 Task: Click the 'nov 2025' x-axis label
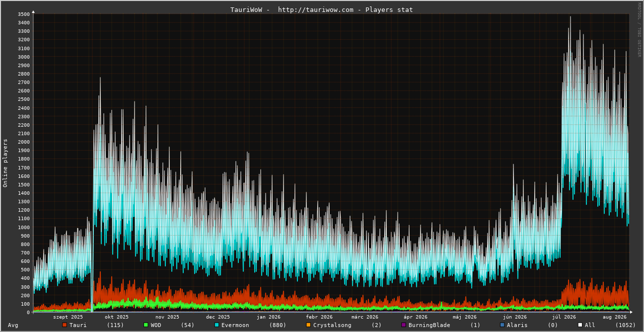click(x=167, y=317)
